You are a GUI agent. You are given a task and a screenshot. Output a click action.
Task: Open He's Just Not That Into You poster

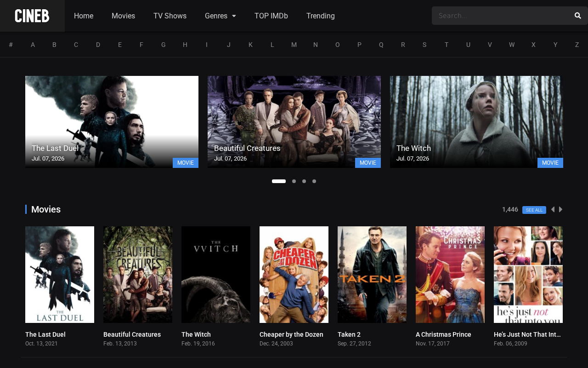click(x=528, y=275)
